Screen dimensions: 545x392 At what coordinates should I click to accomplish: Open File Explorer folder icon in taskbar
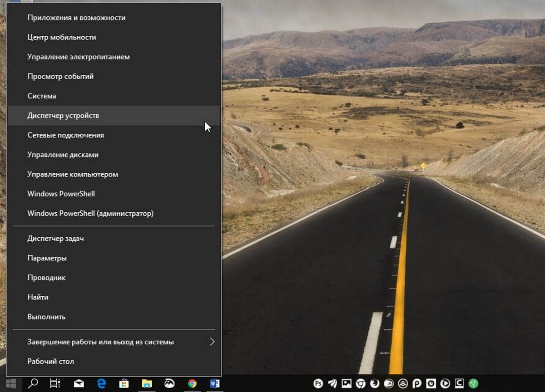[147, 383]
